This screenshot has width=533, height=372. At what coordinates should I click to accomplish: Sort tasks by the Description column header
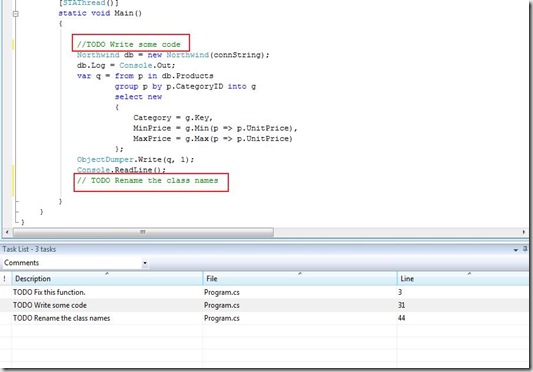point(107,278)
